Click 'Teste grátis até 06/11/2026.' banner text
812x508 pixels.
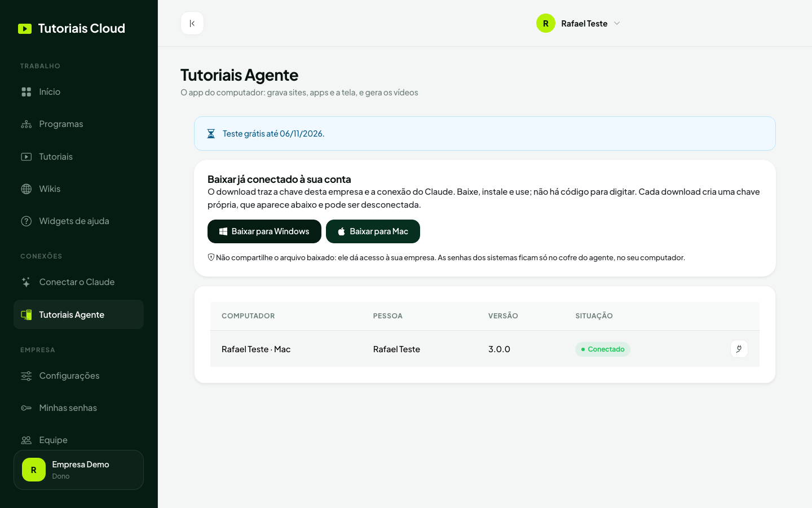(x=273, y=134)
